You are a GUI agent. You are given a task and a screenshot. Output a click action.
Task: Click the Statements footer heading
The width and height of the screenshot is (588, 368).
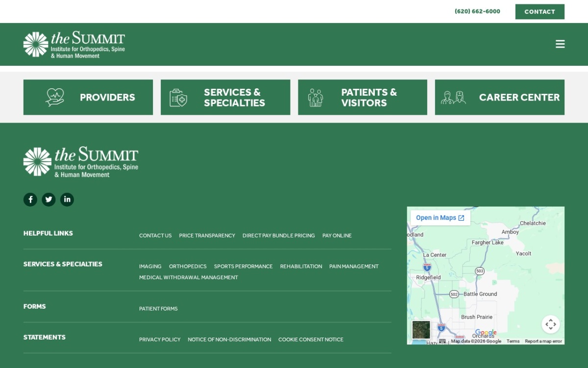point(45,337)
